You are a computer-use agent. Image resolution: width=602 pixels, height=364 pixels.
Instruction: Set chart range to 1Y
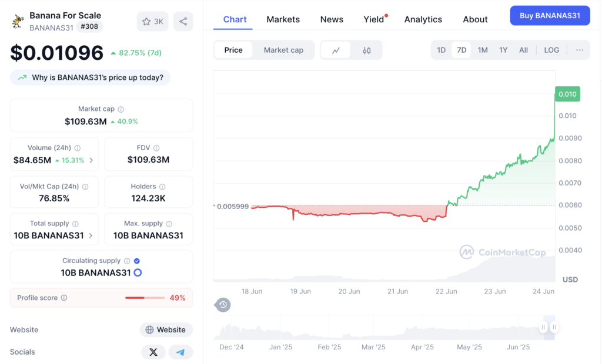pyautogui.click(x=503, y=50)
